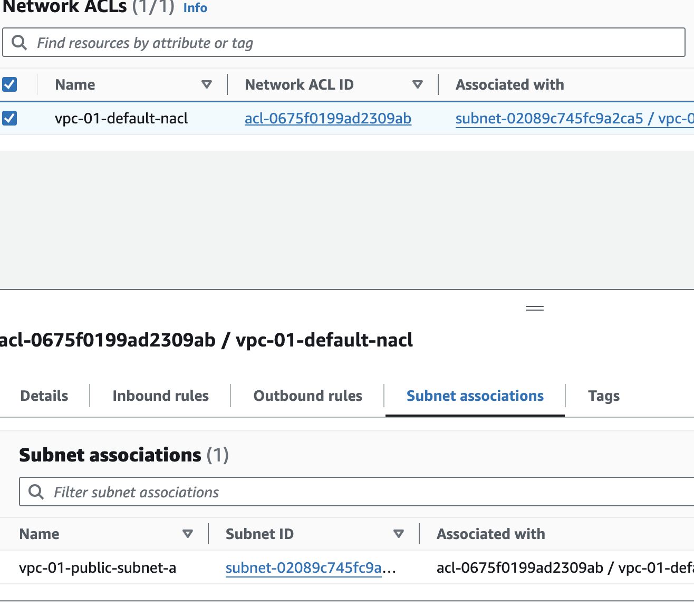Screen dimensions: 694x616
Task: Click the Info link beside Network ACLs
Action: pyautogui.click(x=195, y=8)
